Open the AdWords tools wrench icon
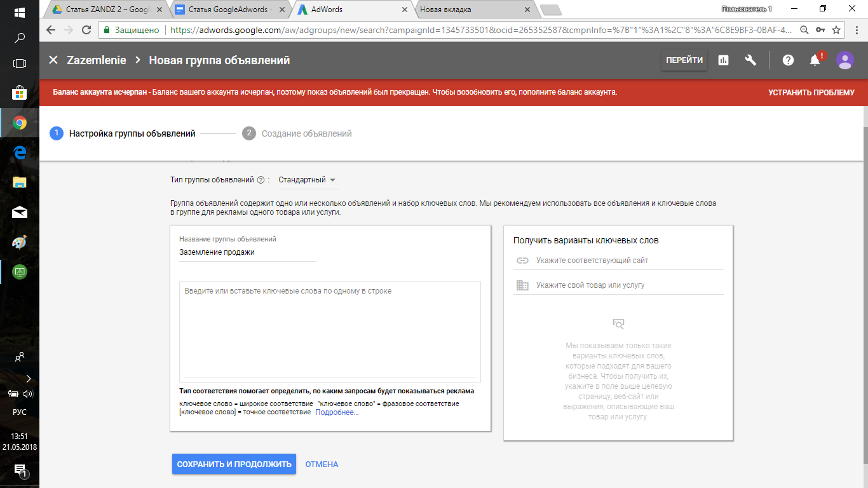This screenshot has width=868, height=488. (751, 60)
